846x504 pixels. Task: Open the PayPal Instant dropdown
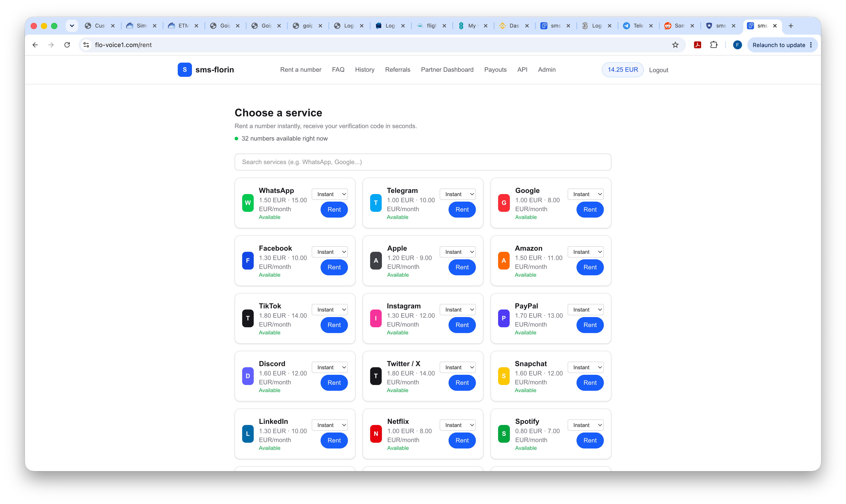pos(586,310)
